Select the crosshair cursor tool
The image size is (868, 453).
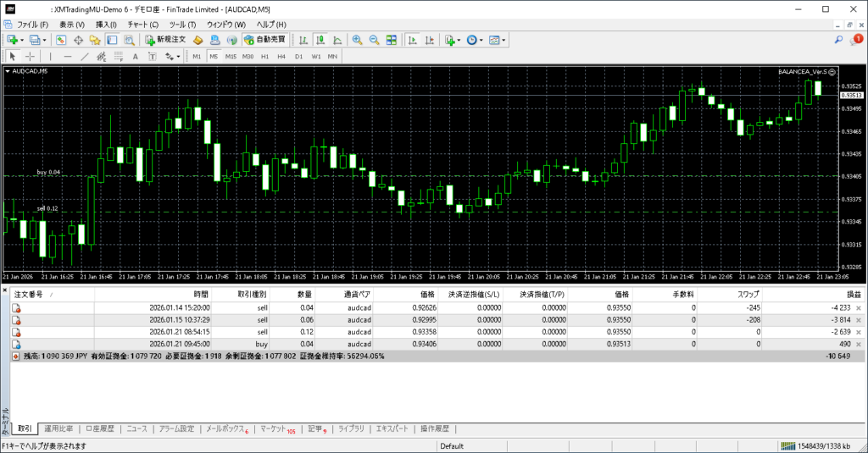coord(30,57)
